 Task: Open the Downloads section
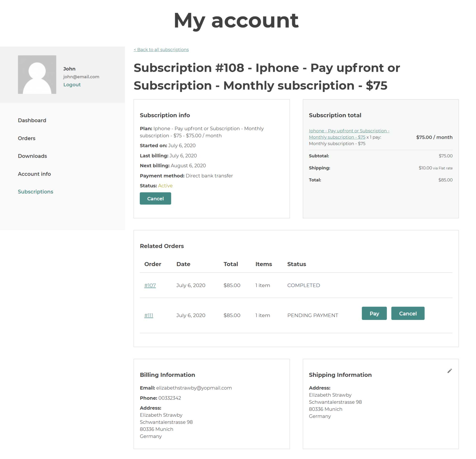click(32, 156)
